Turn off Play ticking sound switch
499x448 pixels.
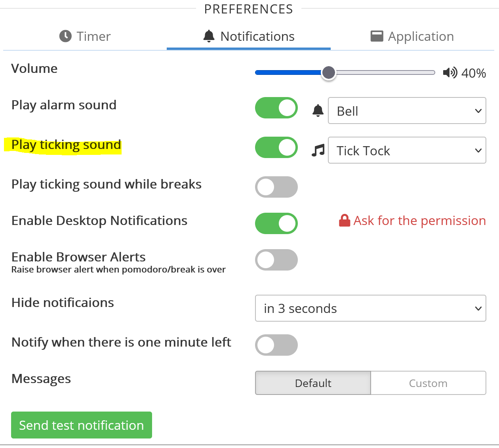pyautogui.click(x=276, y=147)
